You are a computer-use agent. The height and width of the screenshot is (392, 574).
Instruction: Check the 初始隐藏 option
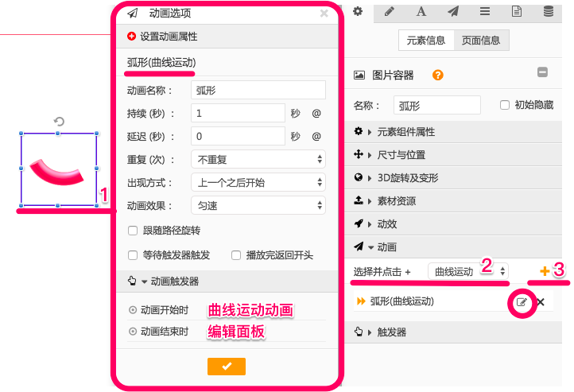[504, 105]
